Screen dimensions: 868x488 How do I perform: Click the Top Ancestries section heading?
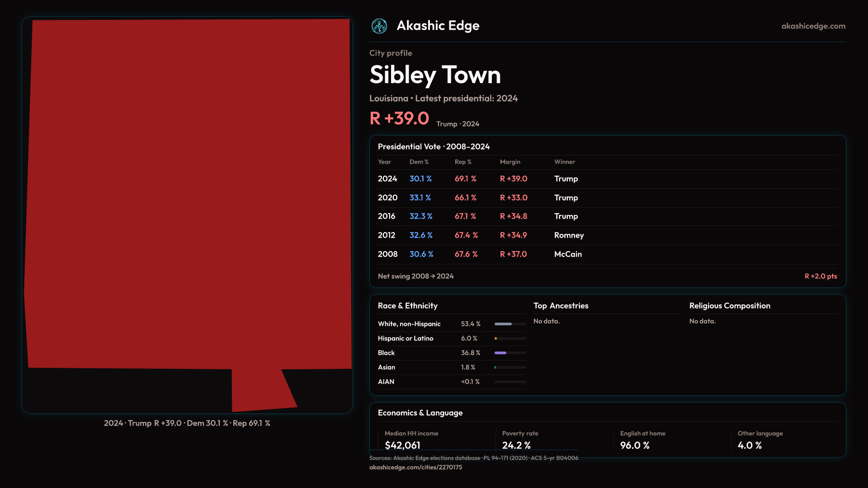click(561, 306)
